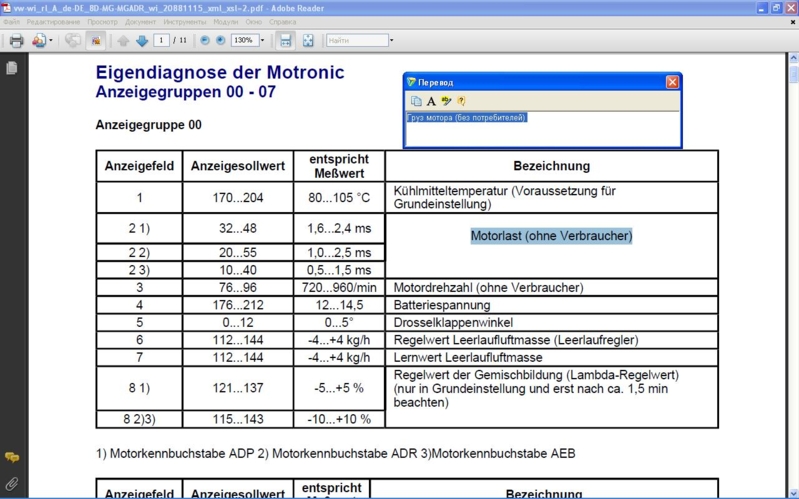Click the fit full page icon
Image resolution: width=799 pixels, height=499 pixels.
308,41
